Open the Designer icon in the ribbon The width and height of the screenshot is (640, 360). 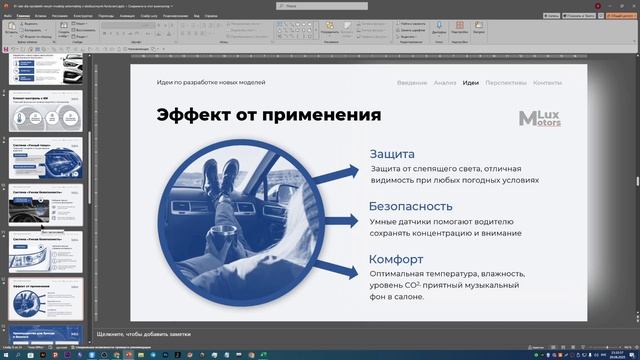coord(479,28)
